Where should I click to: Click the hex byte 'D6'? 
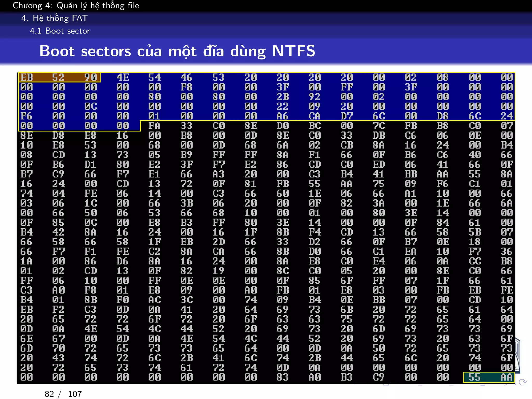123,261
